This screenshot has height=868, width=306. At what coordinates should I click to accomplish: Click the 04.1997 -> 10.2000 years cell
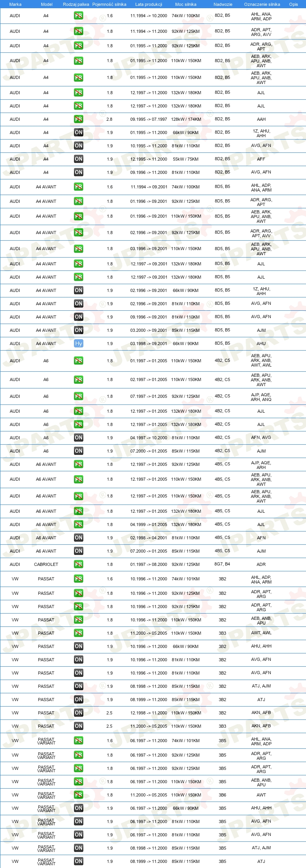pyautogui.click(x=149, y=438)
